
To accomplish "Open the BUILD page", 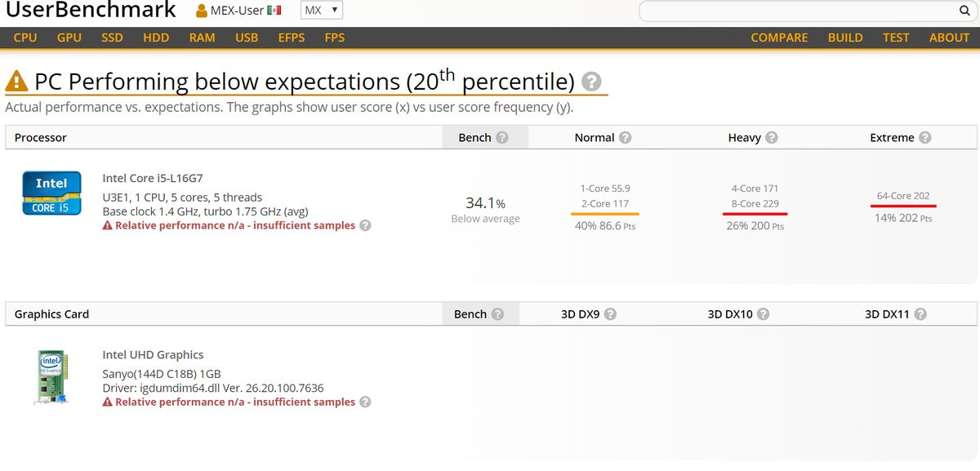I will [845, 38].
